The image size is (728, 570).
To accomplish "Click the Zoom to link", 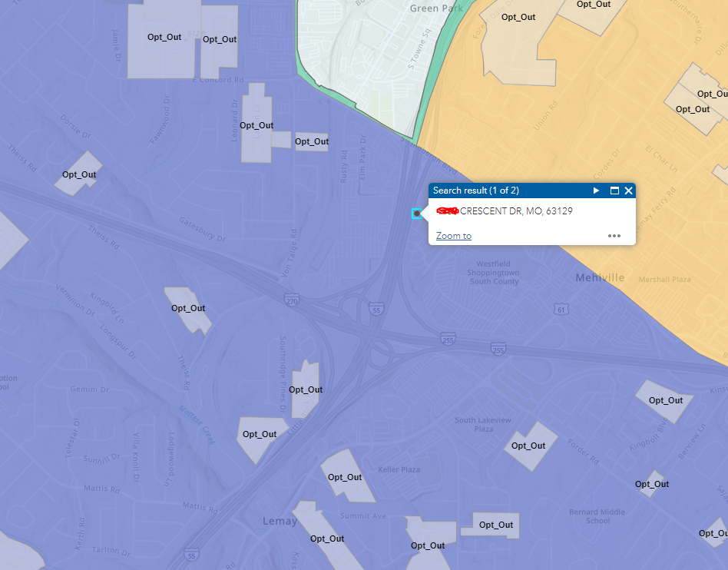I will 453,236.
